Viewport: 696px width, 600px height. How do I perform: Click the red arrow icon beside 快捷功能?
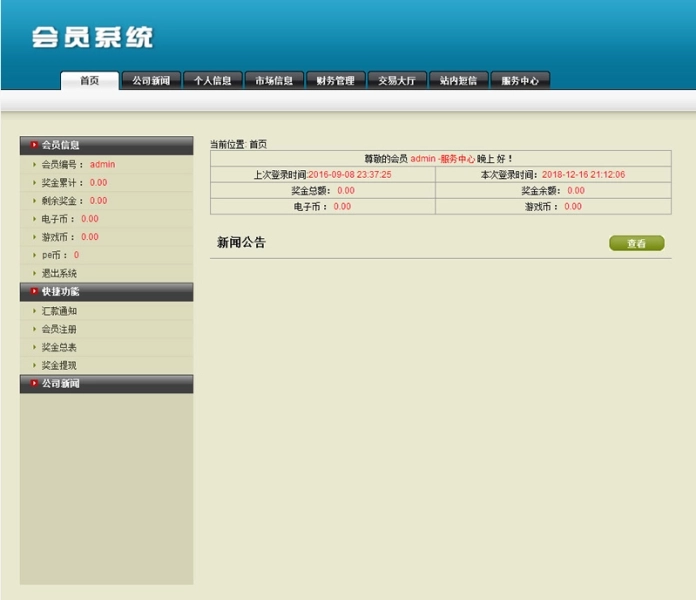[x=34, y=291]
